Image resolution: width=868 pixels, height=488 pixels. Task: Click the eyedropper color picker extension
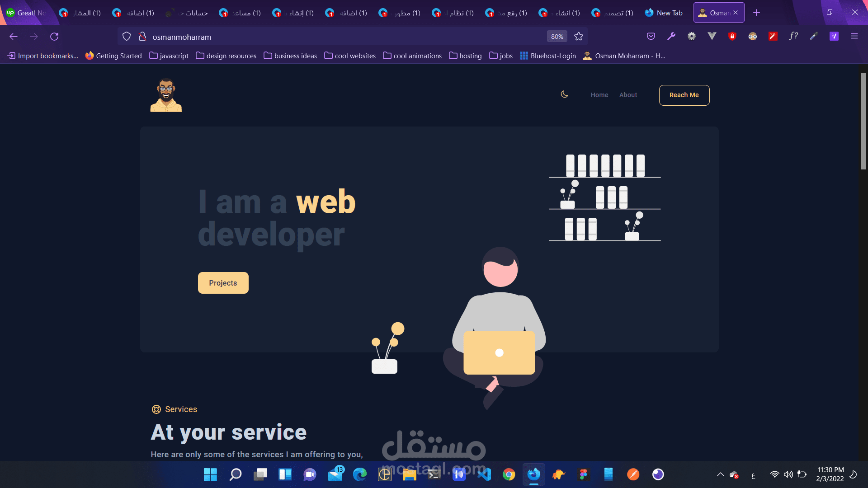pyautogui.click(x=814, y=36)
